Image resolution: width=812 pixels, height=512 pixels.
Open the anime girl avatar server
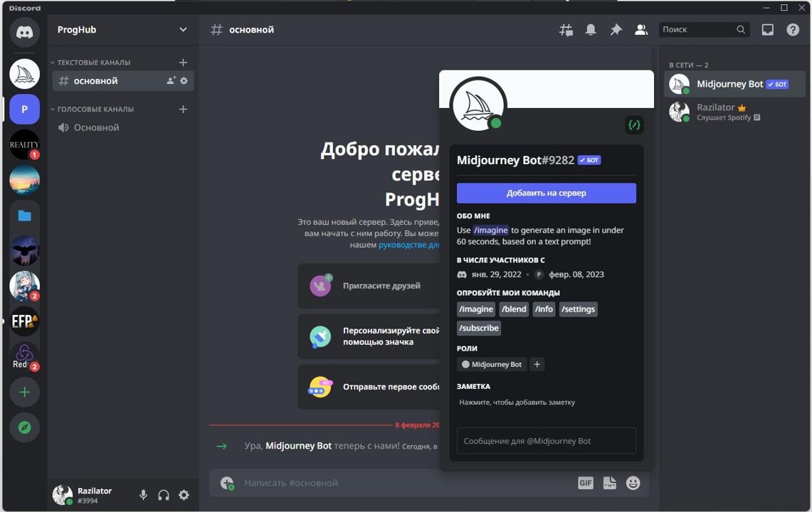24,286
